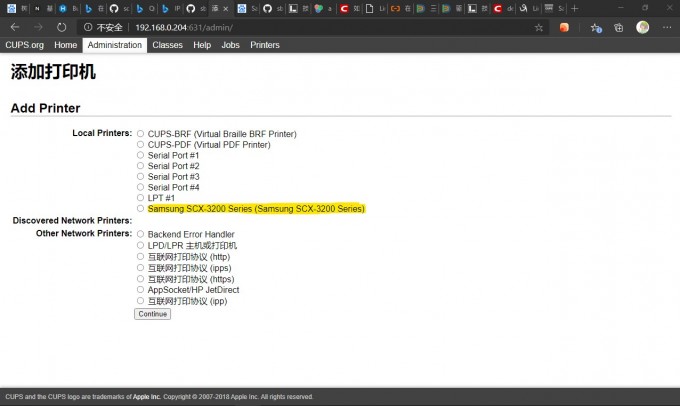Screen dimensions: 680x406
Task: Go to the Classes tab
Action: tap(167, 45)
